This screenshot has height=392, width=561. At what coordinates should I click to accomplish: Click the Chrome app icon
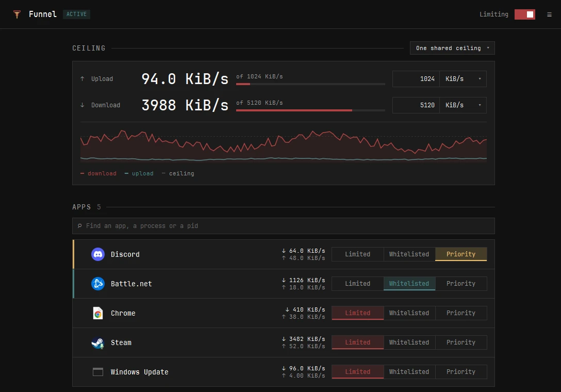tap(97, 313)
